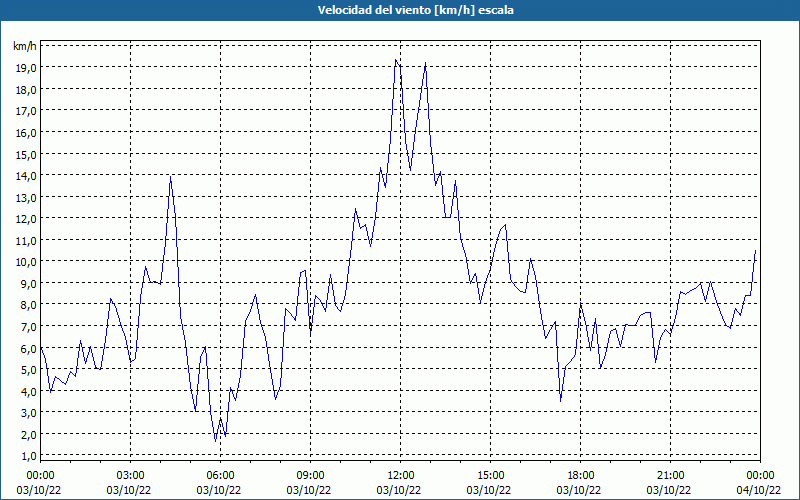Click the '03/10/22' date under 06:00
The image size is (800, 500).
[218, 490]
